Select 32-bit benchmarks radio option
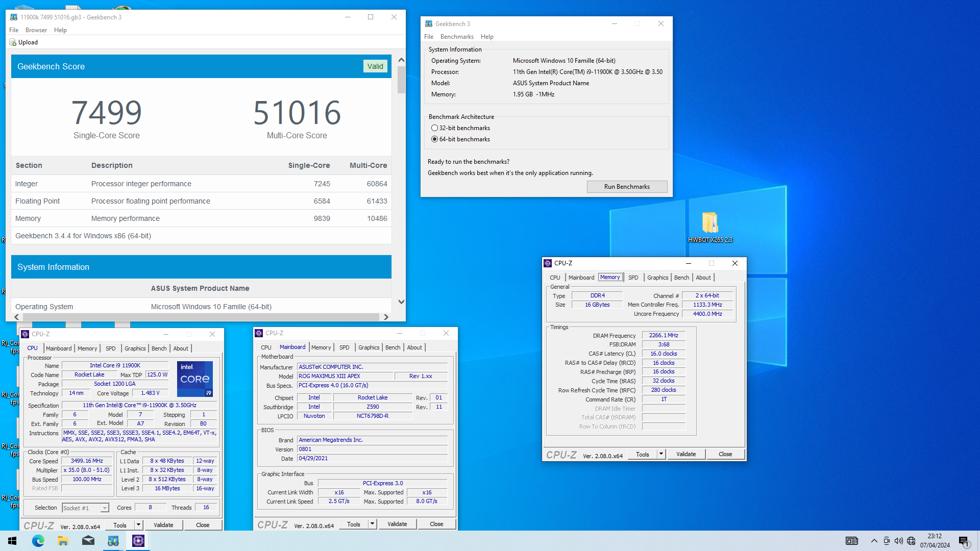 434,128
